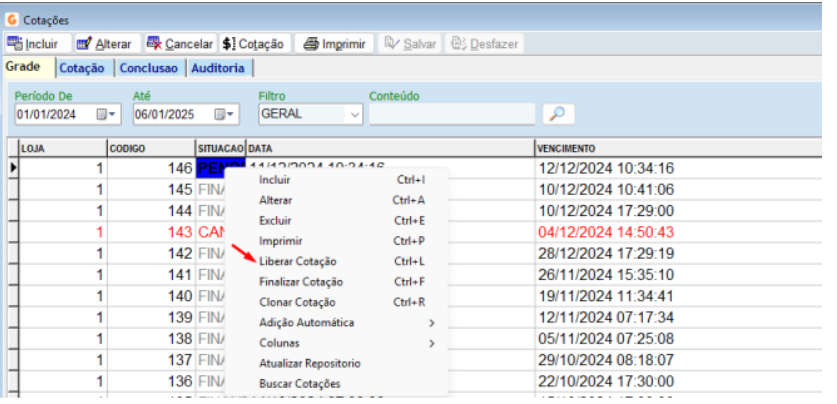This screenshot has height=404, width=837.
Task: Select the code 137 cell
Action: coord(151,360)
